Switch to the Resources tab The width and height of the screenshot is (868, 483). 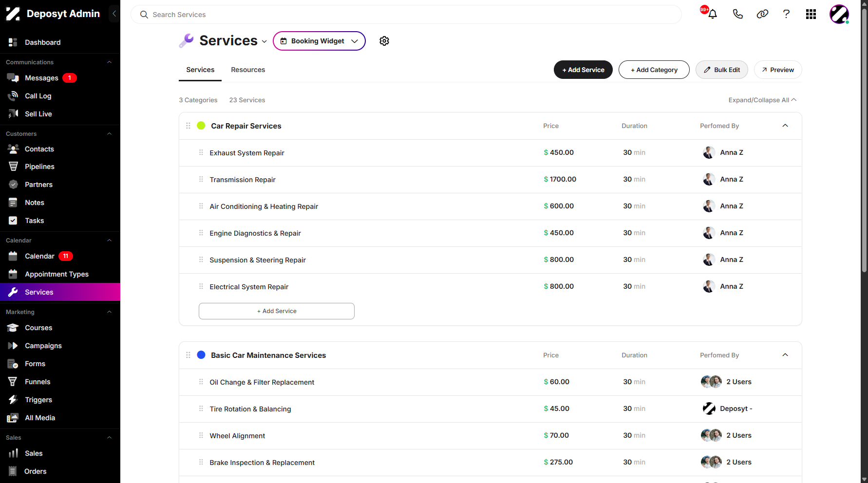pos(248,70)
